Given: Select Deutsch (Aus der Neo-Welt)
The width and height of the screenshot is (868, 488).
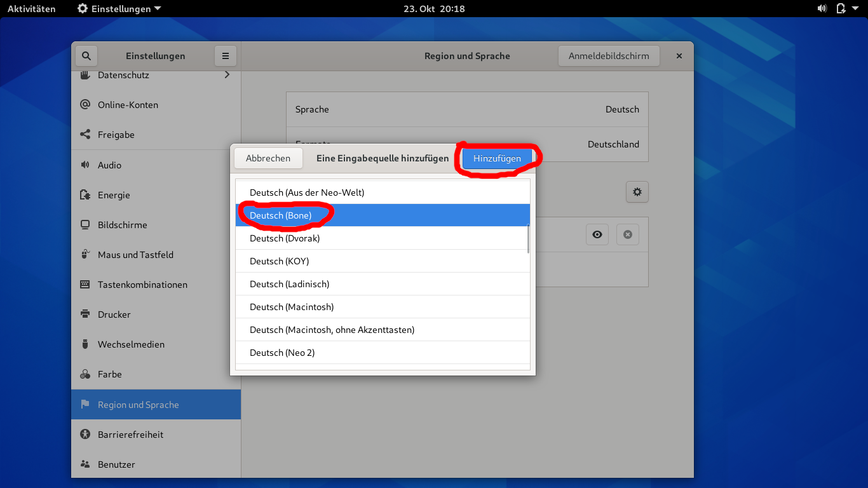Looking at the screenshot, I should pyautogui.click(x=383, y=193).
